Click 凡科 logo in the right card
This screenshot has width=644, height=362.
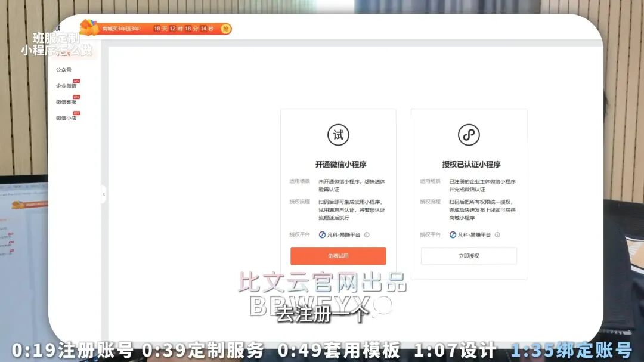tap(453, 235)
